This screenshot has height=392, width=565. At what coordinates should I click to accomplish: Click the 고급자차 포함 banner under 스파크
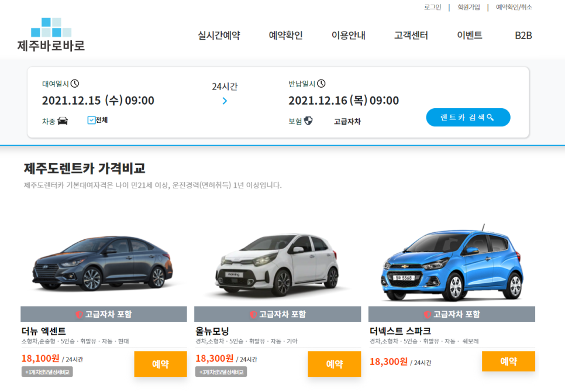pyautogui.click(x=452, y=314)
